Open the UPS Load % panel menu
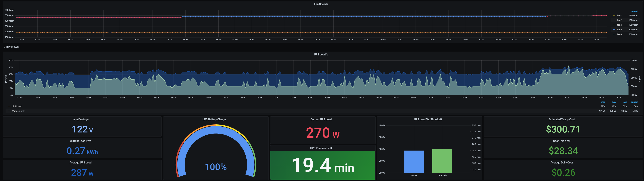 point(321,55)
